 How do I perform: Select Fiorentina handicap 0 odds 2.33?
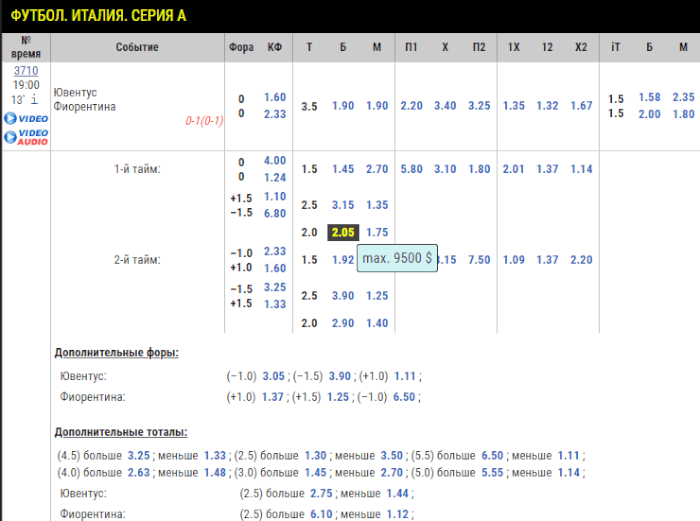click(275, 114)
